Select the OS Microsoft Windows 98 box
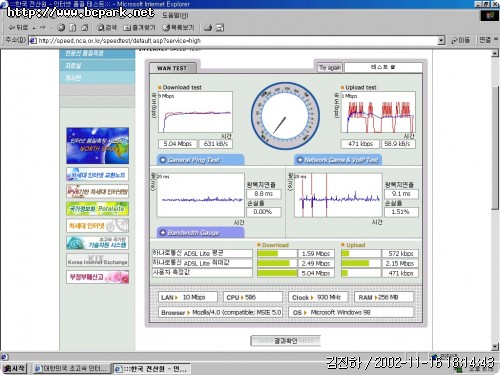This screenshot has height=375, width=500. point(351,312)
